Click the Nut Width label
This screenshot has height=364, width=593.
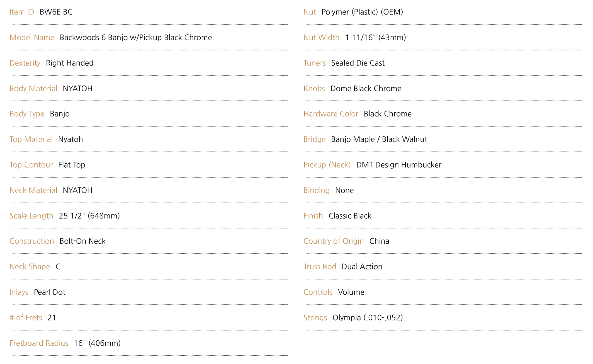click(x=321, y=37)
